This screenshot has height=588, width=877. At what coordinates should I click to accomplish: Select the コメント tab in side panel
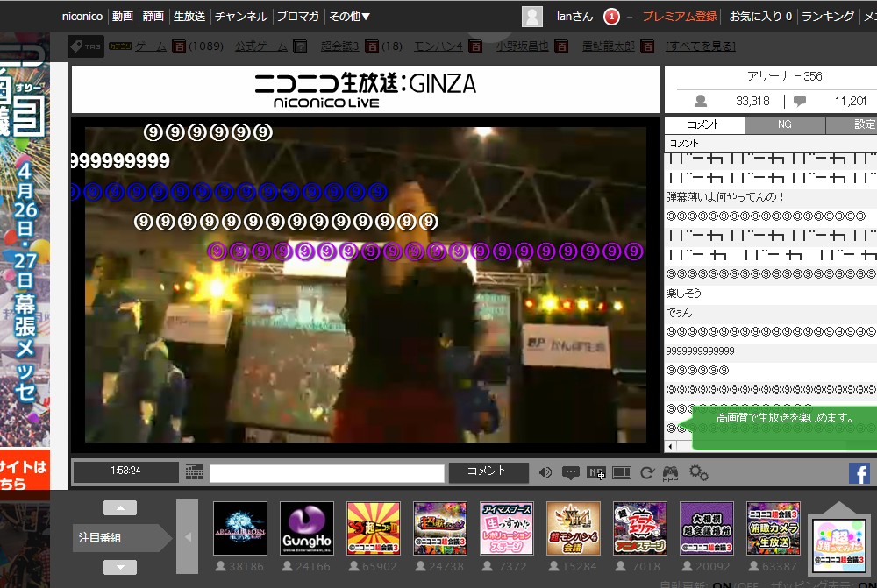coord(704,124)
